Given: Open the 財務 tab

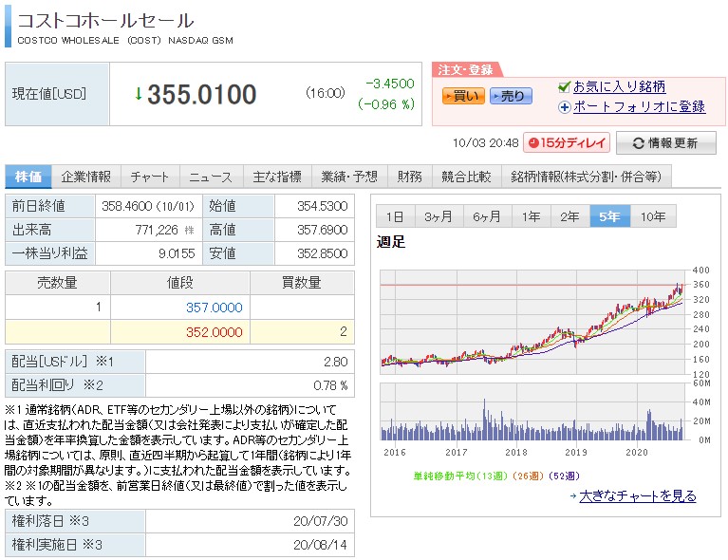Looking at the screenshot, I should [x=409, y=177].
